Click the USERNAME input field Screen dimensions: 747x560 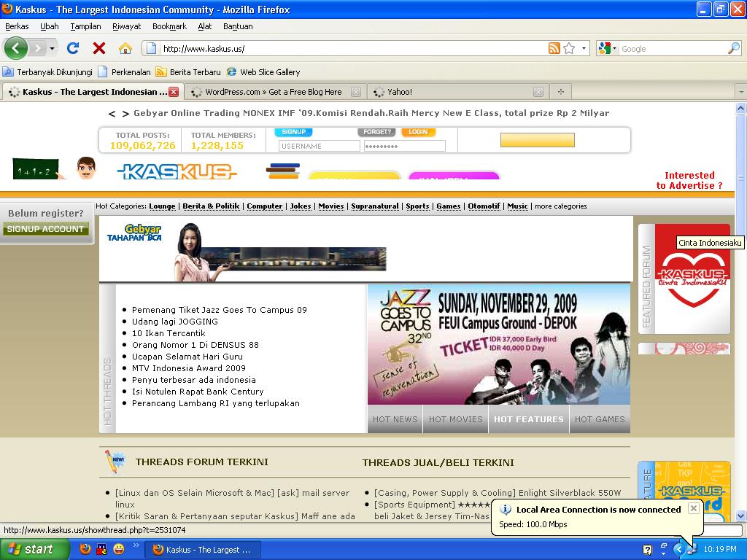(320, 146)
